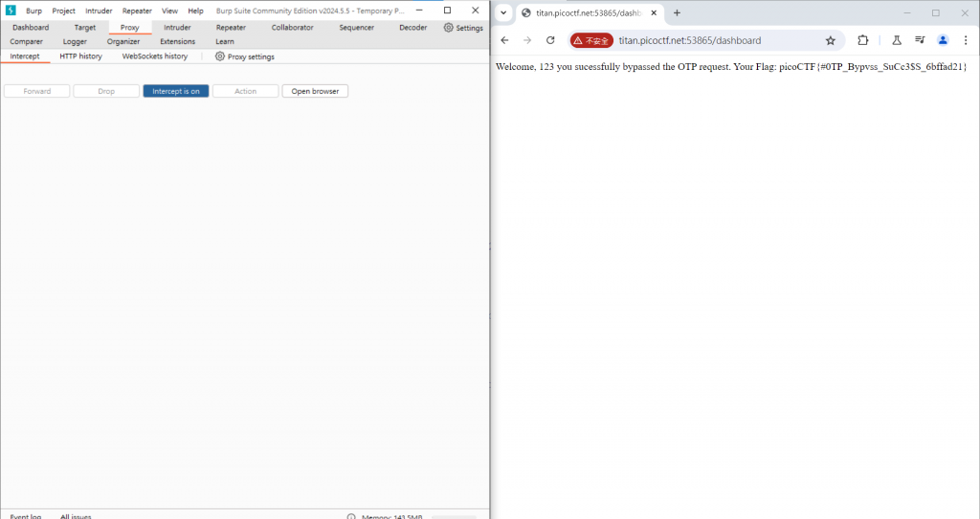Open Event log in Burp status bar
Viewport: 980px width, 519px height.
(x=26, y=516)
